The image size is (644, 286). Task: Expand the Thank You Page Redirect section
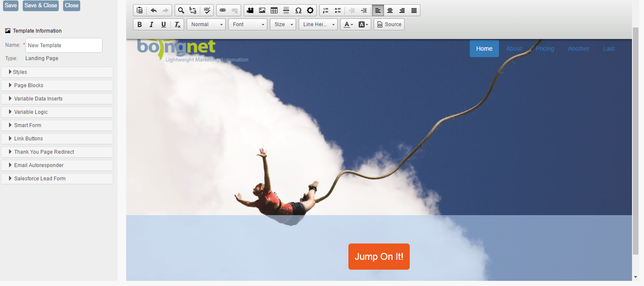coord(57,152)
